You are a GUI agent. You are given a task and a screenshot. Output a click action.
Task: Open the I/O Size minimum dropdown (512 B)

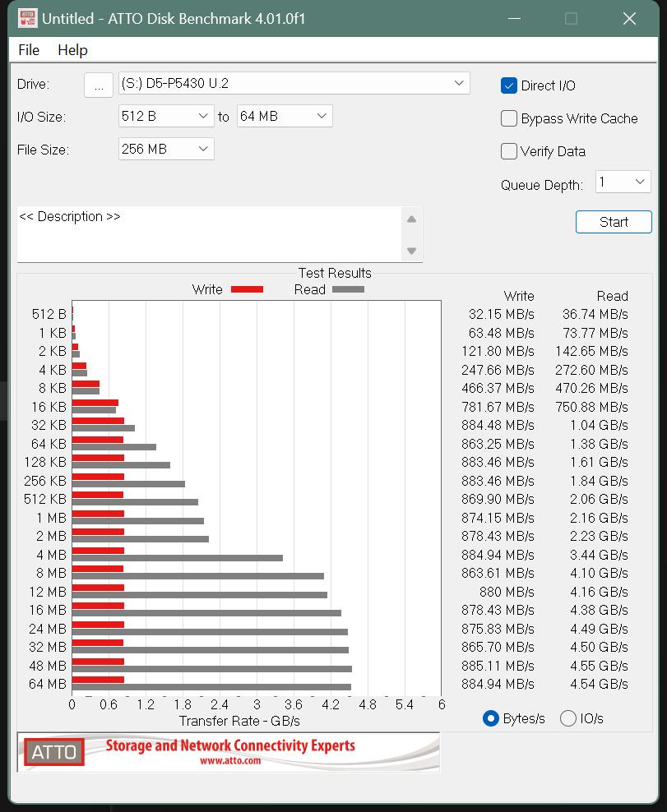pyautogui.click(x=166, y=116)
